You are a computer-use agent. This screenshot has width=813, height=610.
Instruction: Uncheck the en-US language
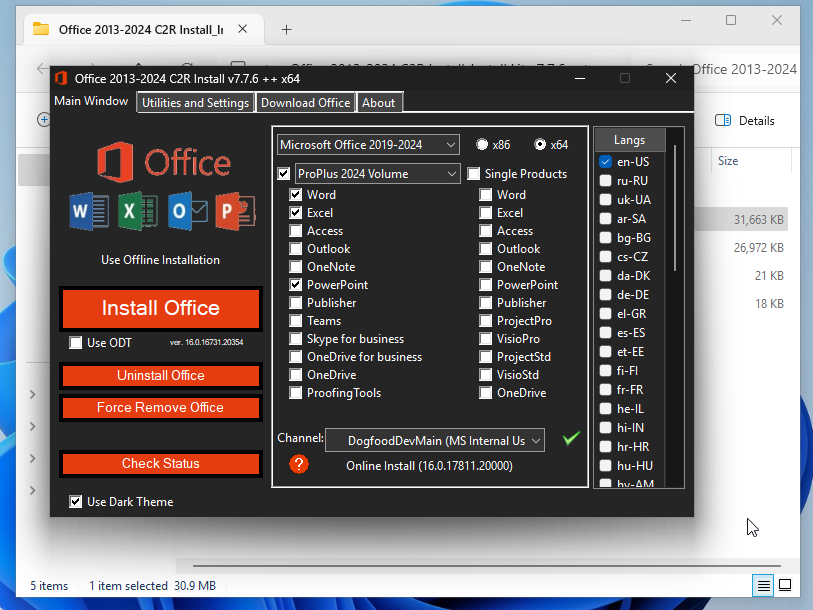pos(605,162)
